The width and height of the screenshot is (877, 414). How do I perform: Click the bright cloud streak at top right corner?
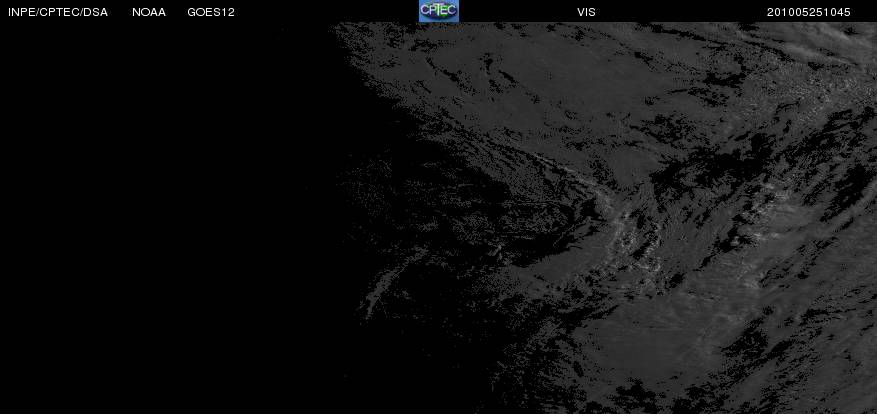[828, 40]
